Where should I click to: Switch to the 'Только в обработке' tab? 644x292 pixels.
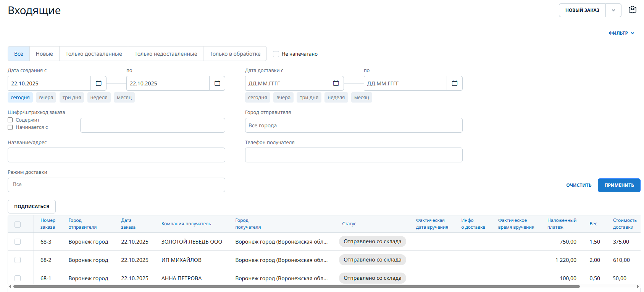pos(235,54)
